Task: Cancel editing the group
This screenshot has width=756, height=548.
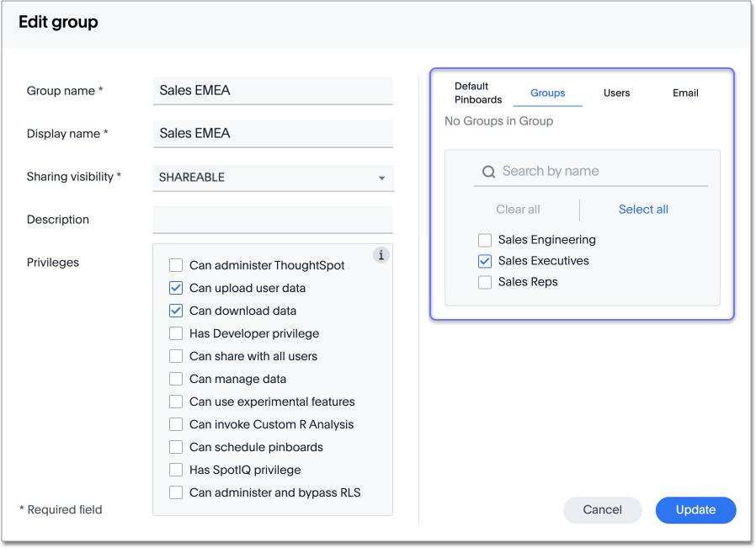Action: pyautogui.click(x=602, y=509)
